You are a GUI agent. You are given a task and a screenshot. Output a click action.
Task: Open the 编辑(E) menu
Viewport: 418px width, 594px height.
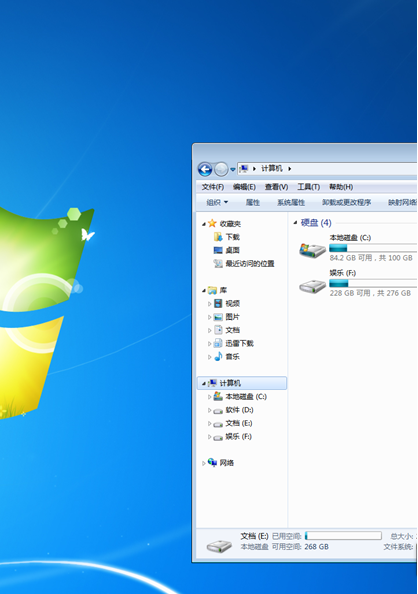[x=244, y=187]
